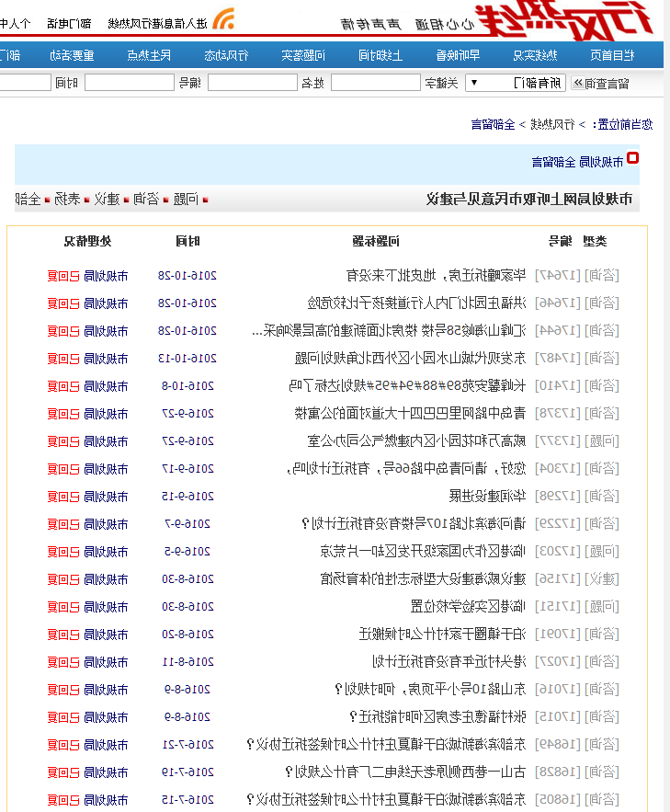Open the 早间预告 nav menu item
This screenshot has height=812, width=670.
[x=458, y=55]
